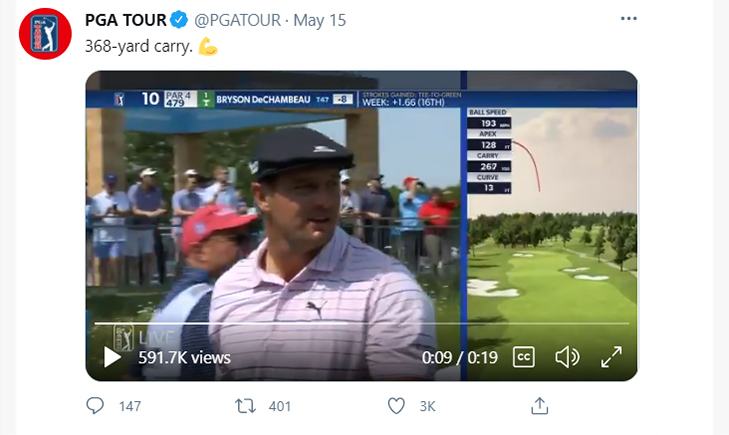Click the 147 replies count

click(130, 406)
